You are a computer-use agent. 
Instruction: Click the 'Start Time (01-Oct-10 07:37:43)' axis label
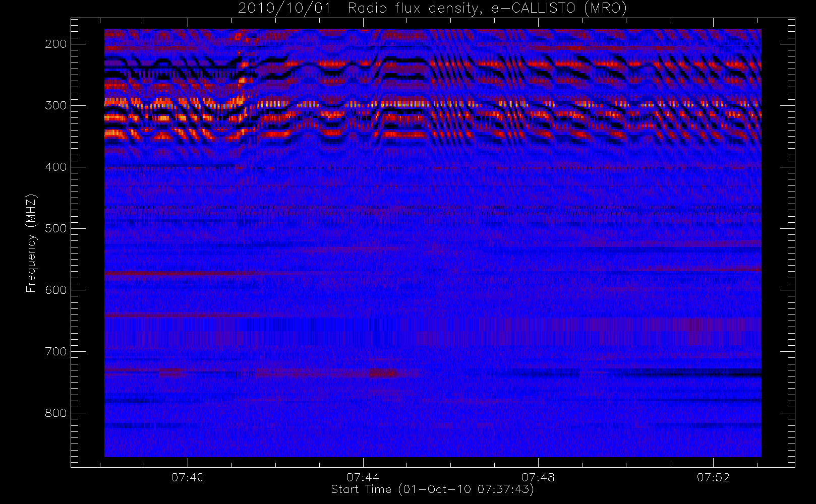[432, 489]
